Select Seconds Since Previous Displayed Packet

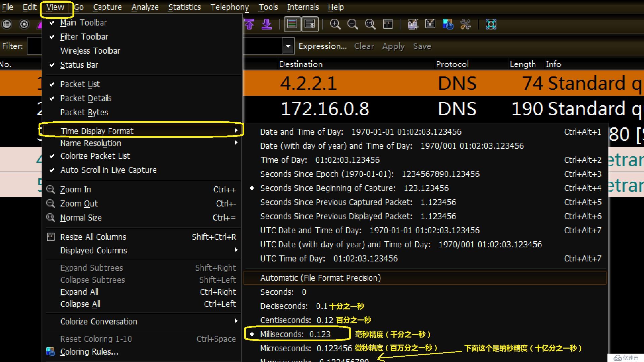425,217
